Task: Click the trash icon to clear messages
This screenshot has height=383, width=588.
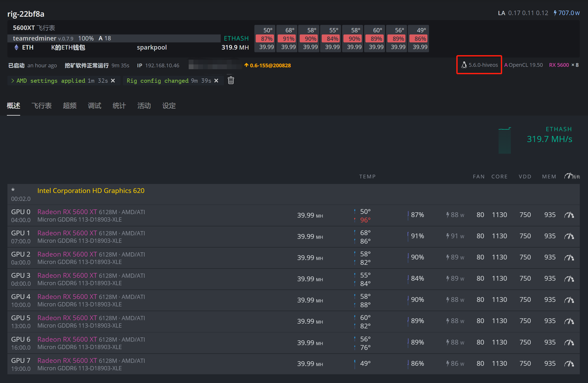Action: click(x=231, y=80)
